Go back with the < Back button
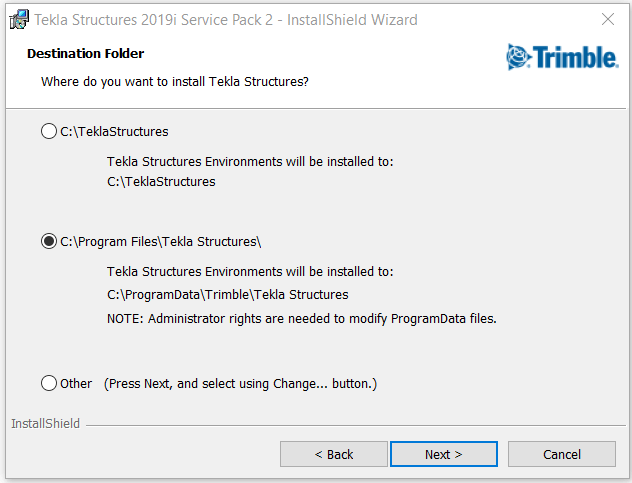This screenshot has width=632, height=483. [x=334, y=454]
